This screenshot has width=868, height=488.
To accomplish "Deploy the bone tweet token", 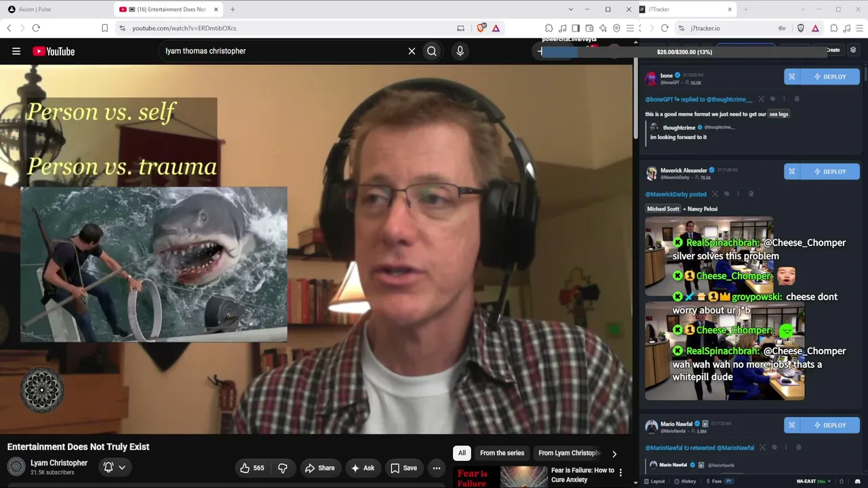I will click(x=829, y=77).
